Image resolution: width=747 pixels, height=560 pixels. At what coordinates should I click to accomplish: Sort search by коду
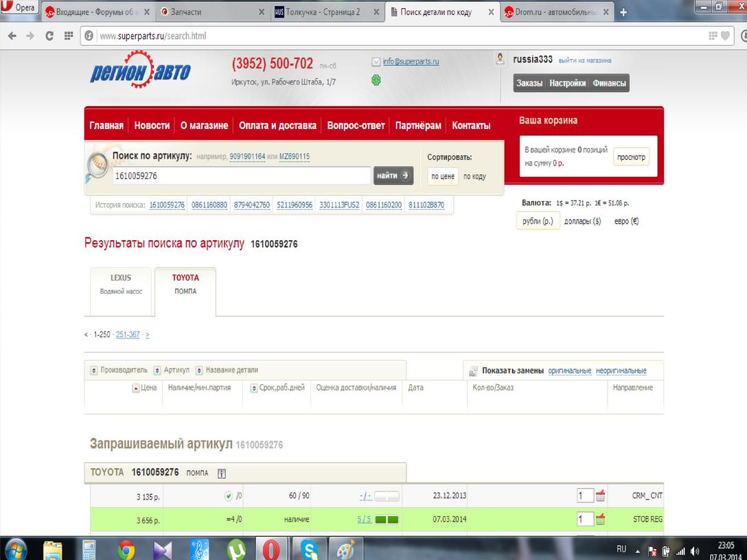[x=474, y=176]
